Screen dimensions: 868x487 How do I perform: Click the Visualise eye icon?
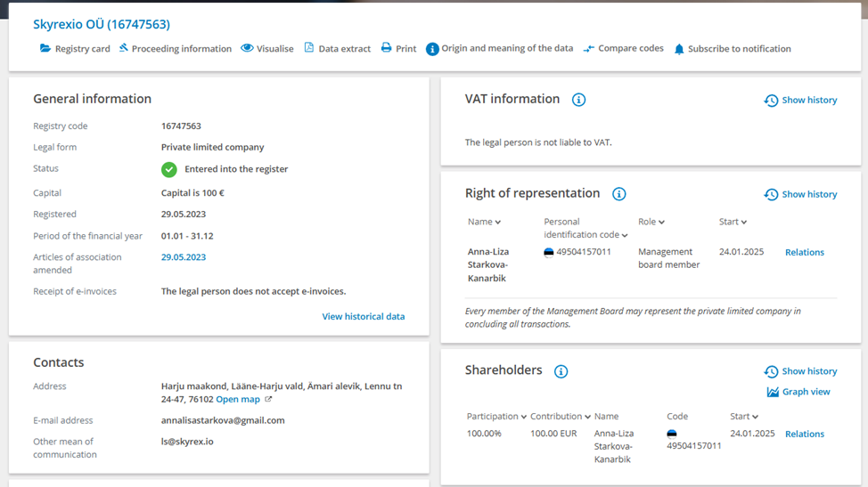(x=247, y=48)
